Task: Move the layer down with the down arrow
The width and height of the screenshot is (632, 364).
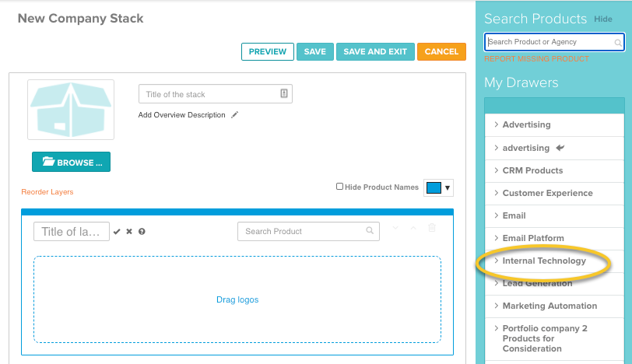Action: coord(395,228)
